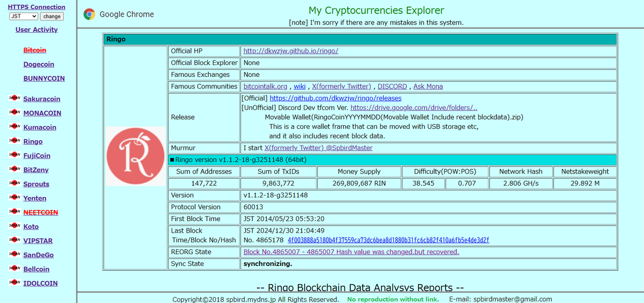Viewport: 644px width, 303px height.
Task: Open Kumacoin in the coin list
Action: [x=40, y=128]
